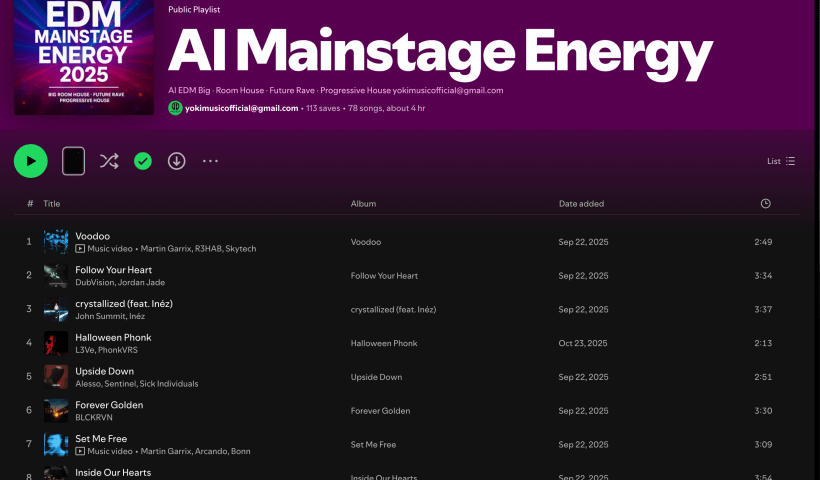Open the yokimusicofficial profile link

pos(241,108)
